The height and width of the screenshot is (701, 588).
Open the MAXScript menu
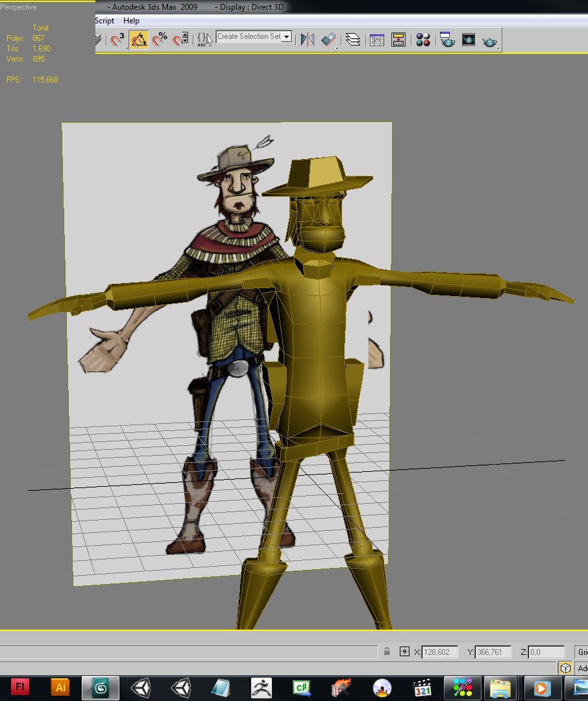104,21
